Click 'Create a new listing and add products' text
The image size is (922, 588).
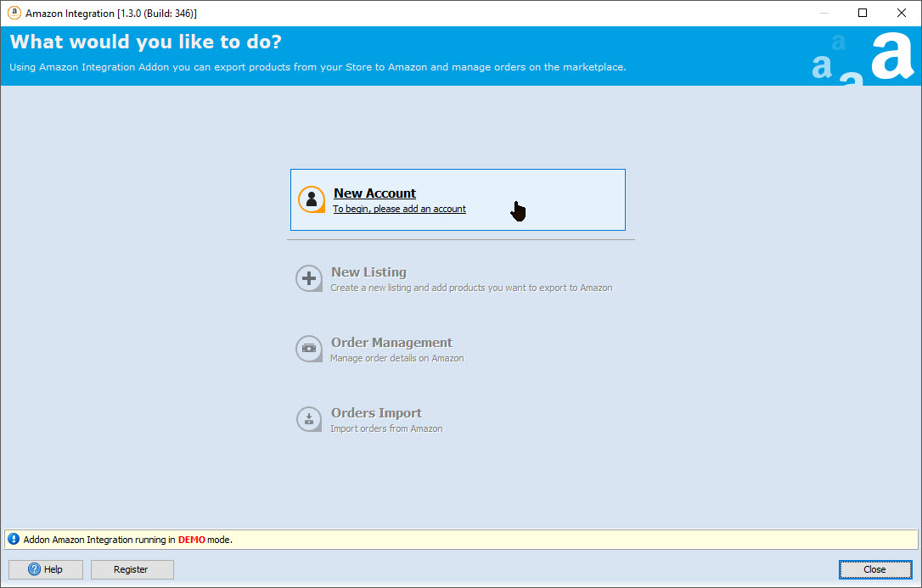471,288
